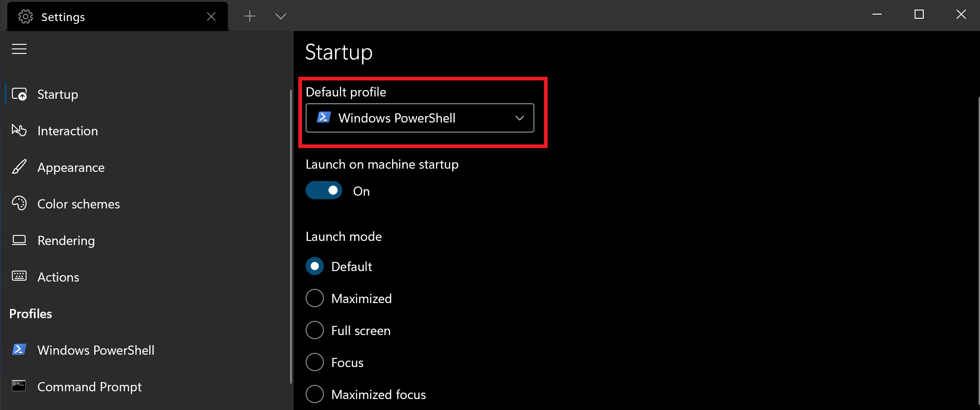Click the Launch on machine startup label
Image resolution: width=980 pixels, height=410 pixels.
pos(382,165)
